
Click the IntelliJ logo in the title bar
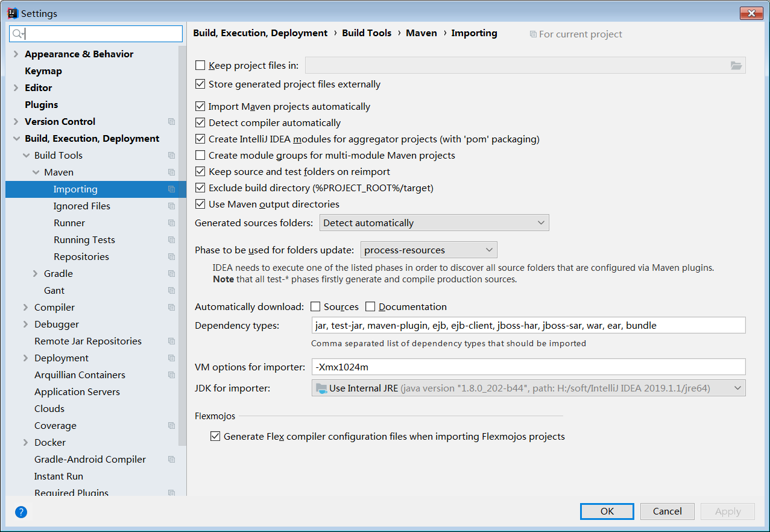12,13
